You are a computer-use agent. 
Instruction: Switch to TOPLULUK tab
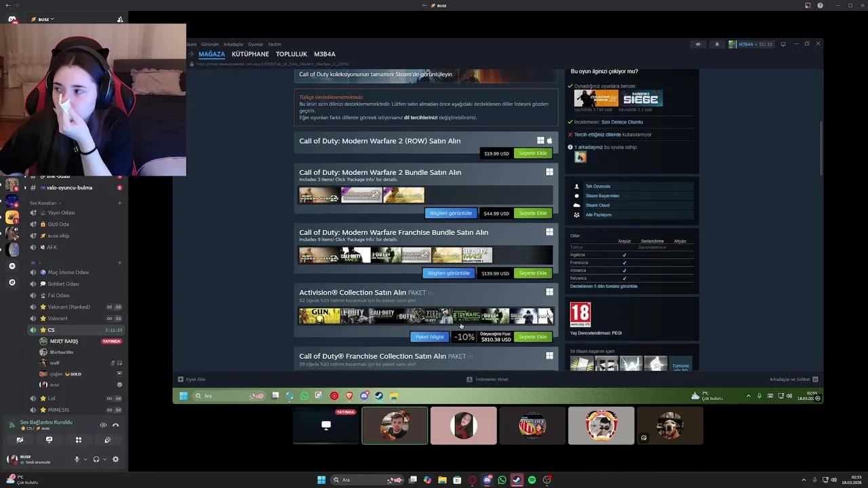[292, 54]
